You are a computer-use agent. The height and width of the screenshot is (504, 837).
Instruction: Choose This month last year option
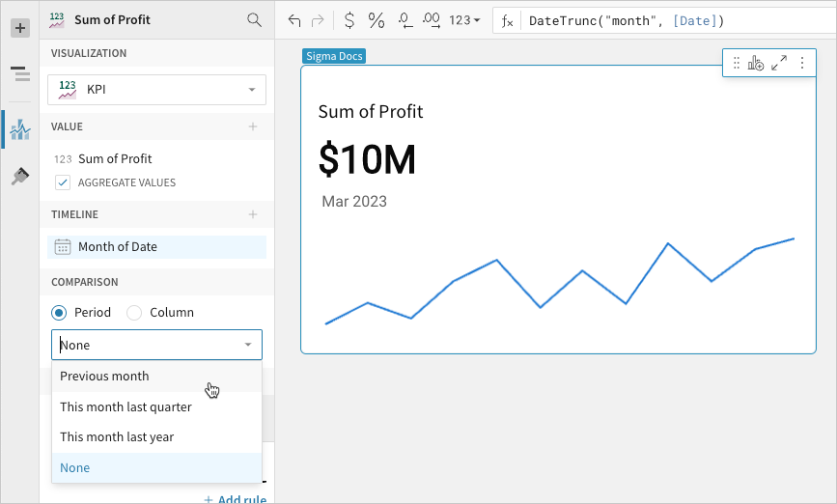pyautogui.click(x=117, y=437)
